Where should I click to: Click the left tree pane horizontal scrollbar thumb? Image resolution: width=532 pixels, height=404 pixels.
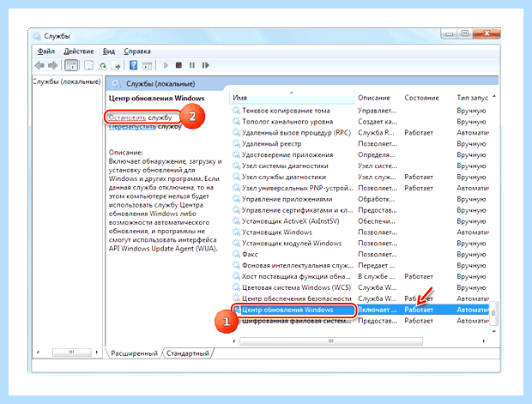tap(71, 352)
